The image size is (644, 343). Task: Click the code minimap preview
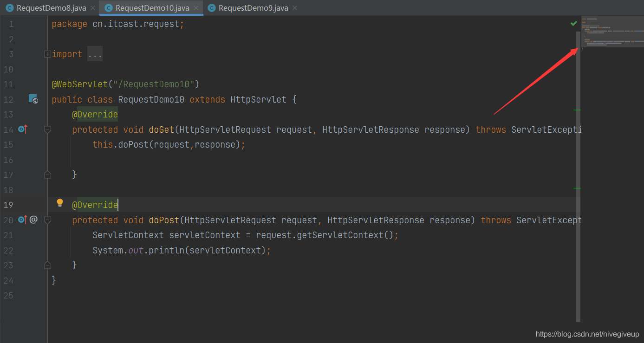pyautogui.click(x=612, y=31)
